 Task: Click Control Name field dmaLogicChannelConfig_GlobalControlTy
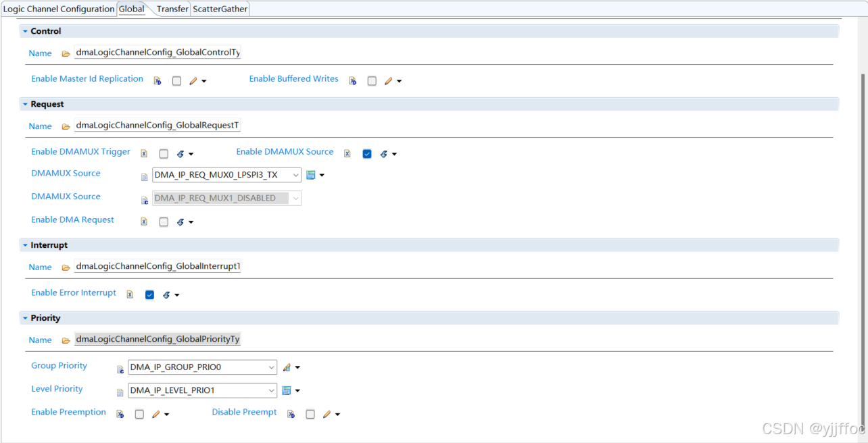(x=158, y=53)
